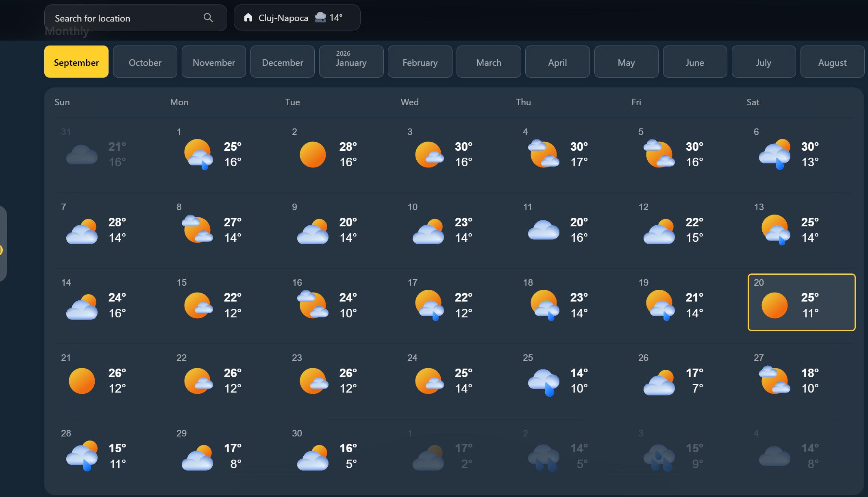
Task: Open the Cluj-Napoca location chip
Action: click(x=297, y=17)
